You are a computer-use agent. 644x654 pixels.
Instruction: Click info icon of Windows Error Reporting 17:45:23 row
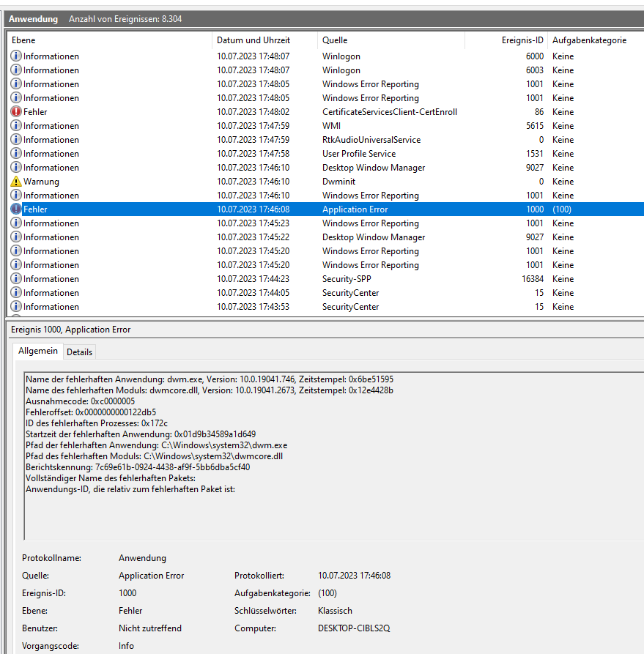coord(16,223)
